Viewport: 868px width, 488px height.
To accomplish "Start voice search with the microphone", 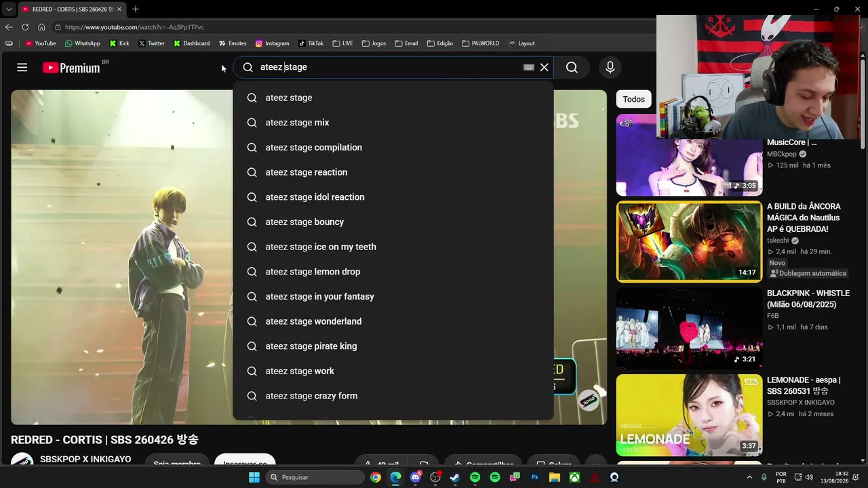I will (610, 67).
